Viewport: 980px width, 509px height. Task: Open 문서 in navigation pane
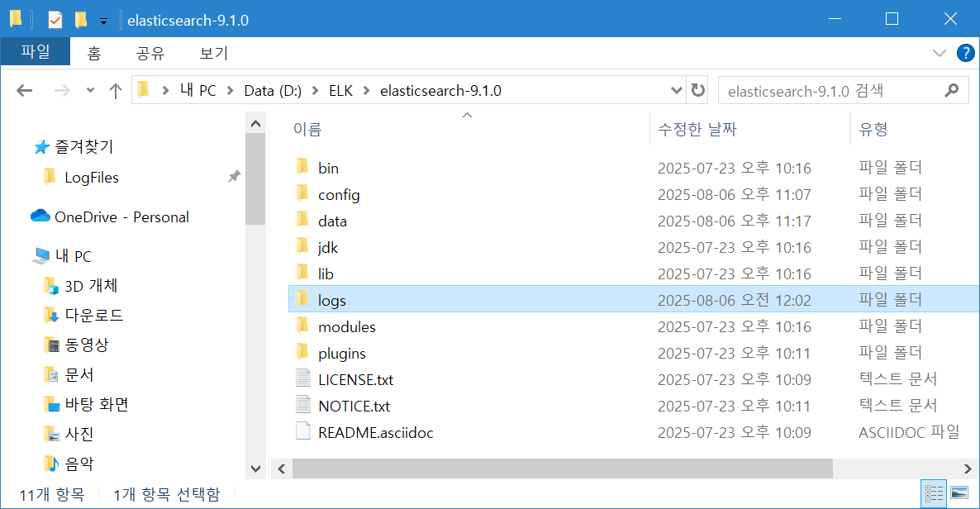[x=78, y=374]
